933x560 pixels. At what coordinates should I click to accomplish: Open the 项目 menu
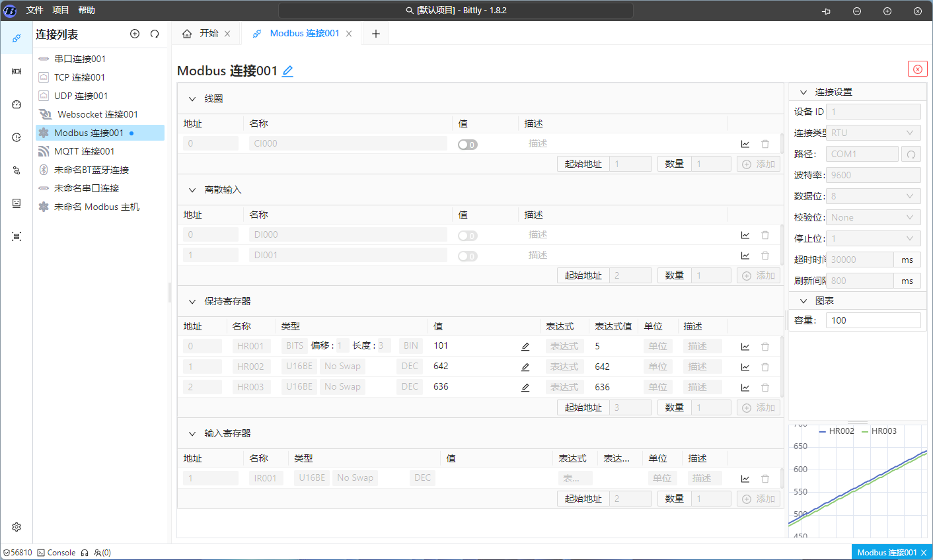[x=61, y=10]
